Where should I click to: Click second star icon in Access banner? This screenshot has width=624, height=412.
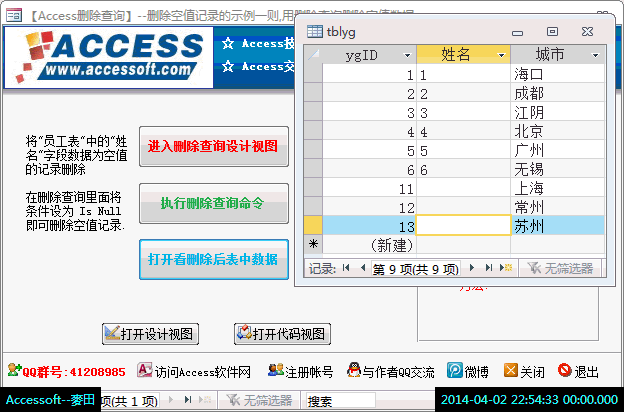tap(228, 66)
